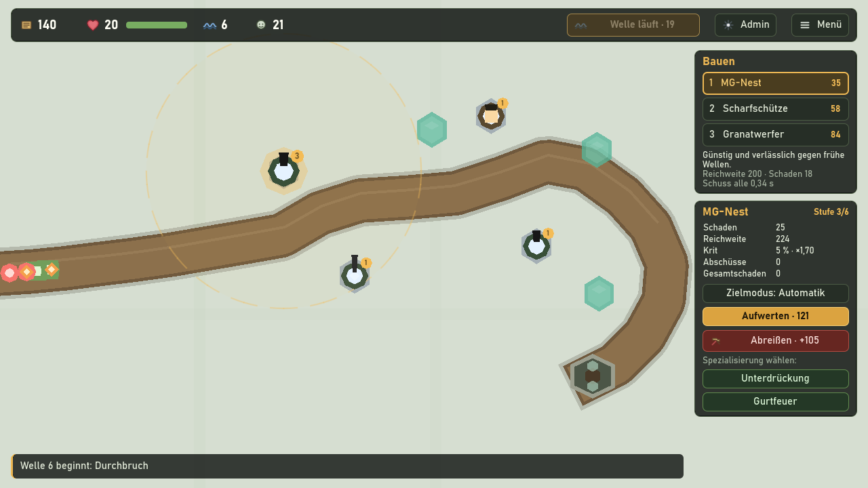Click the Schaden value 25
The width and height of the screenshot is (868, 488).
[x=781, y=228]
